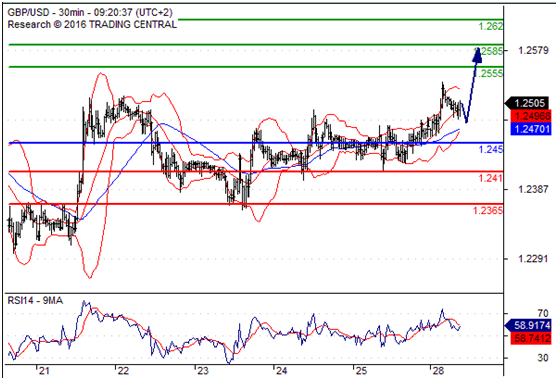Click the 1.2555 green resistance label
The height and width of the screenshot is (380, 558).
point(489,73)
